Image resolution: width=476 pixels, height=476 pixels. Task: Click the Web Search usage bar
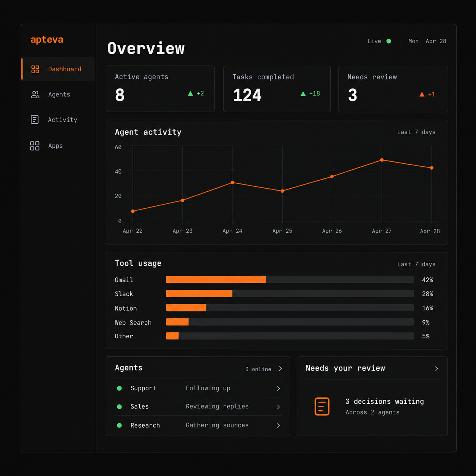pos(290,322)
